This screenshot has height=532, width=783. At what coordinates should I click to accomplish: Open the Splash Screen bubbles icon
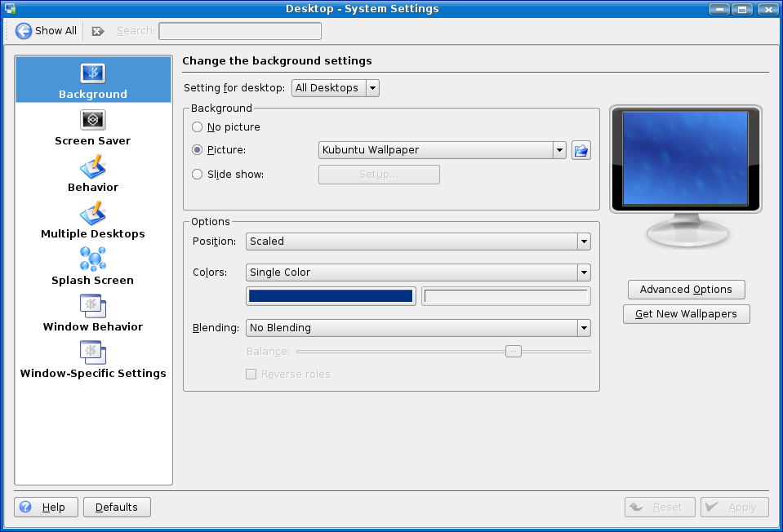pos(92,259)
